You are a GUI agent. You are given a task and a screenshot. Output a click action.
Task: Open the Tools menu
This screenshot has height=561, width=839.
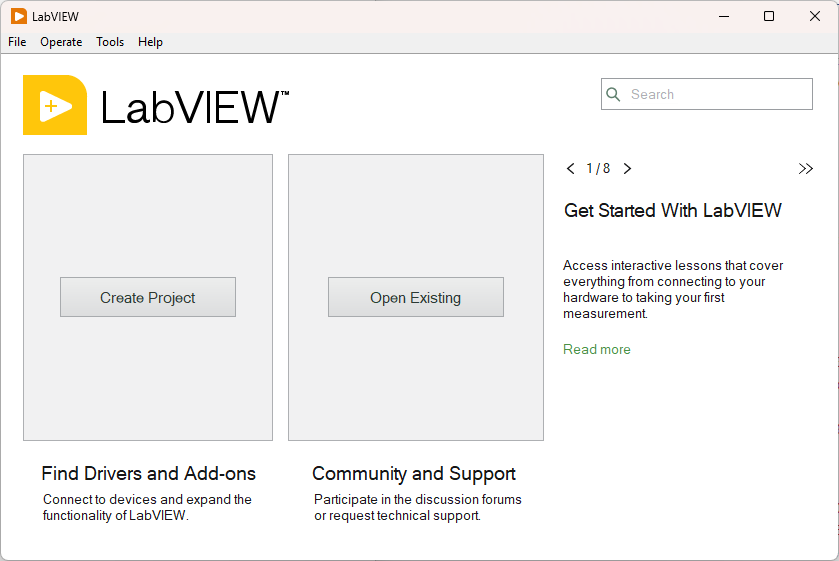click(x=110, y=42)
